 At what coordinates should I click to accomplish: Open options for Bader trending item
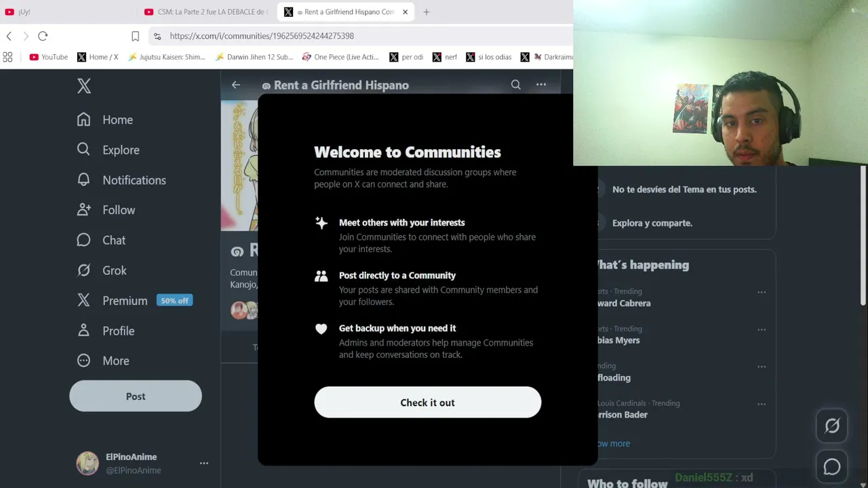tap(762, 404)
